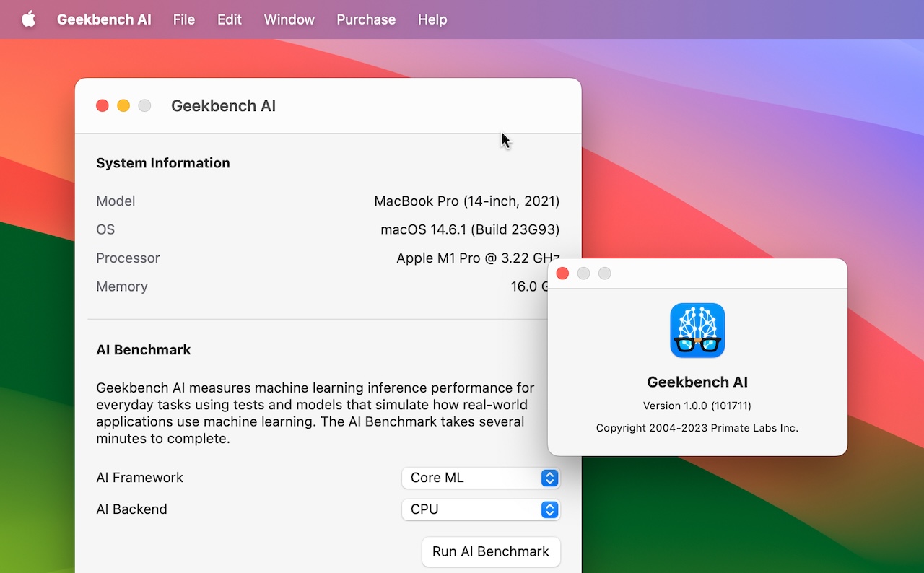Open the File menu
This screenshot has height=573, width=924.
click(x=184, y=19)
